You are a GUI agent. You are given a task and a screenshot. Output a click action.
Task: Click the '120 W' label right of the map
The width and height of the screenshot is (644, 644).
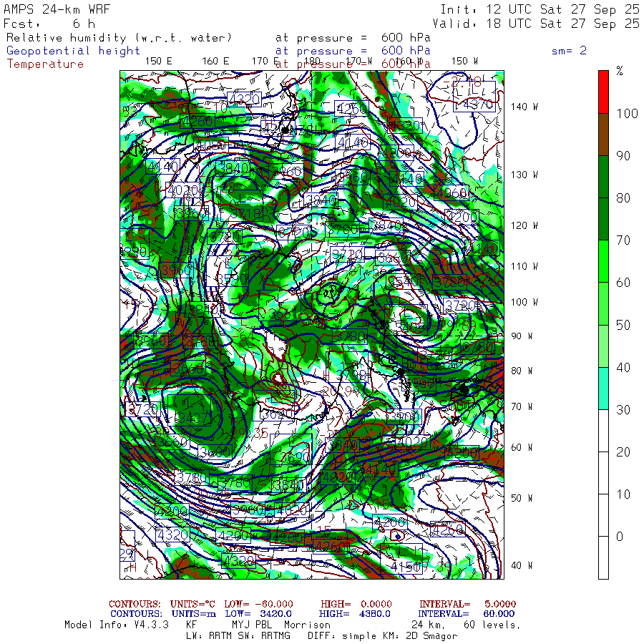[524, 225]
